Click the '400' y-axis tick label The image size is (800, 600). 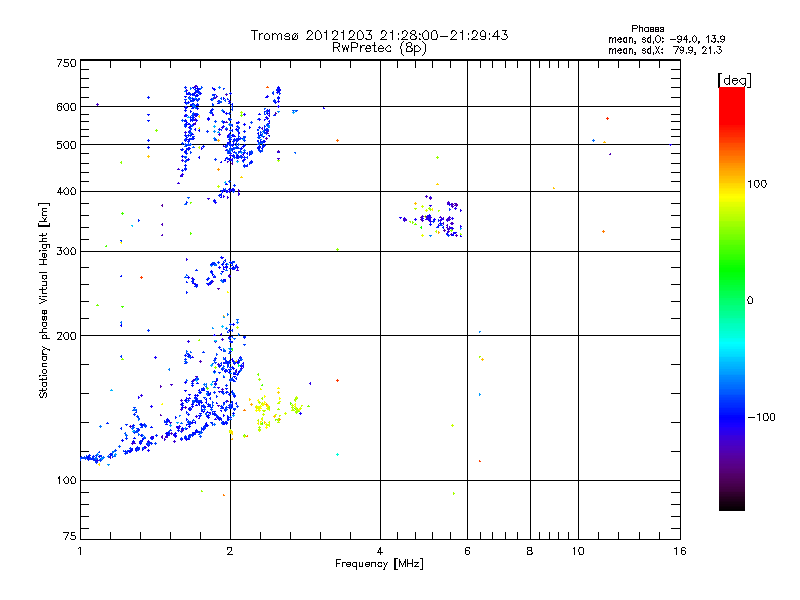pos(66,191)
